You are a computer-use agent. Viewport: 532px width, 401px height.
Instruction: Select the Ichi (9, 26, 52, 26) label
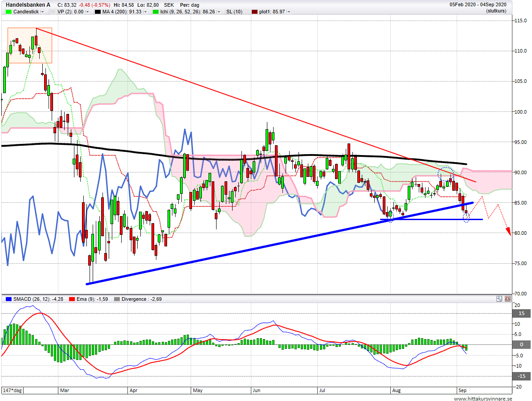click(188, 12)
